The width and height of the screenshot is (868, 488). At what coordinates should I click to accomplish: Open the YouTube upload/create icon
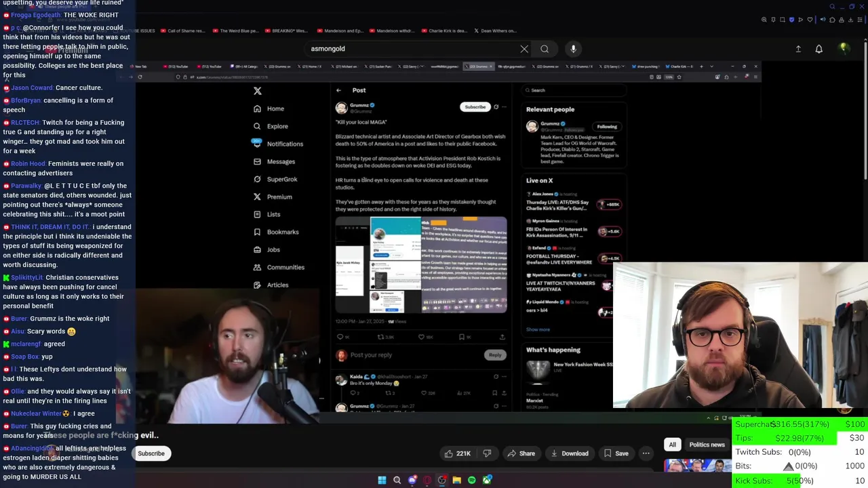(798, 49)
